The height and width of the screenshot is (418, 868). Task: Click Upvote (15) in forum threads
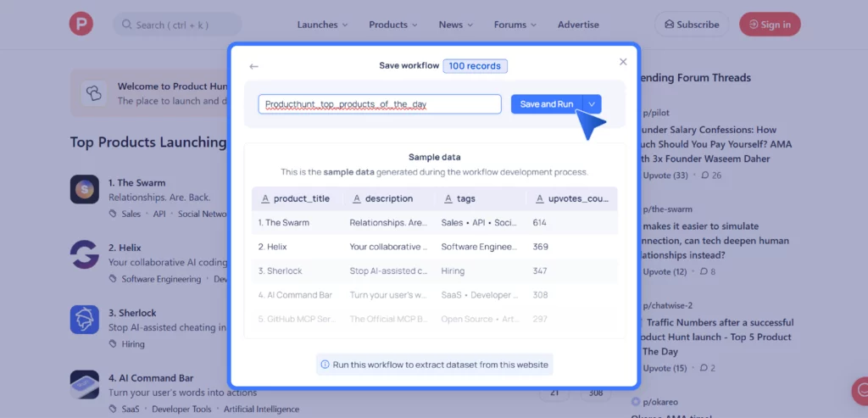664,368
